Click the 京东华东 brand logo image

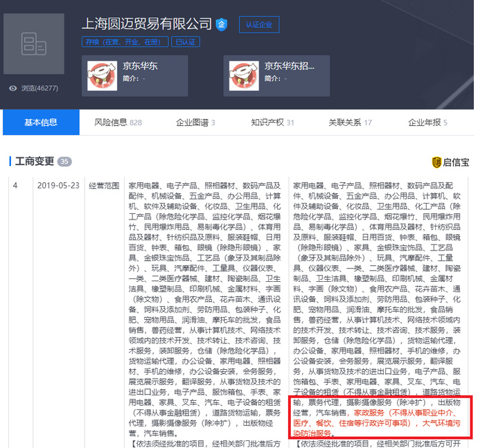click(x=101, y=75)
